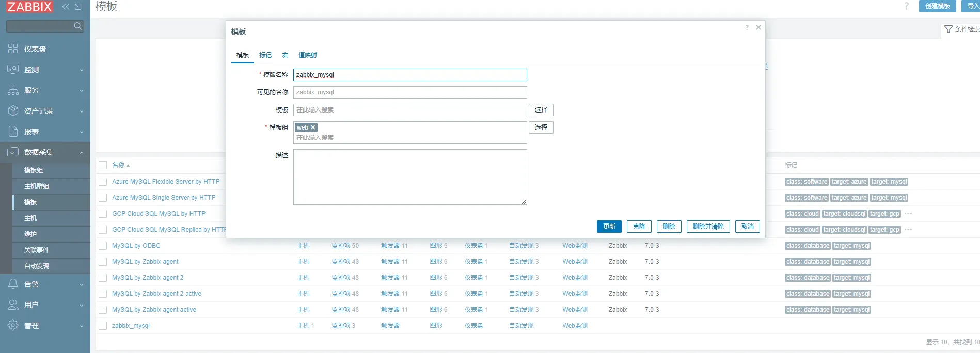Viewport: 980px width, 353px height.
Task: Click sort arrow next to 名称 column
Action: coord(128,166)
